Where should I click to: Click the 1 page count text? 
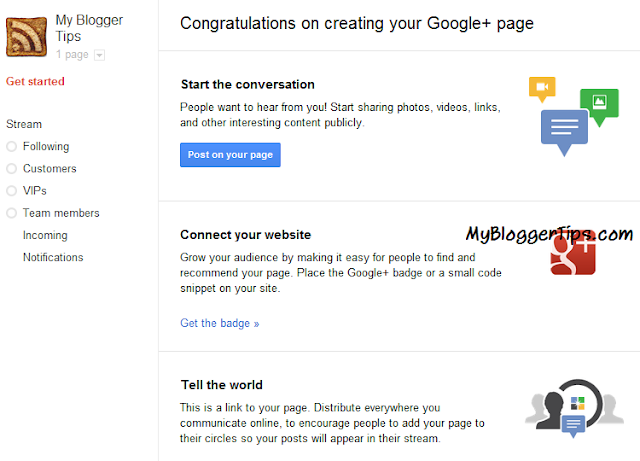(72, 54)
